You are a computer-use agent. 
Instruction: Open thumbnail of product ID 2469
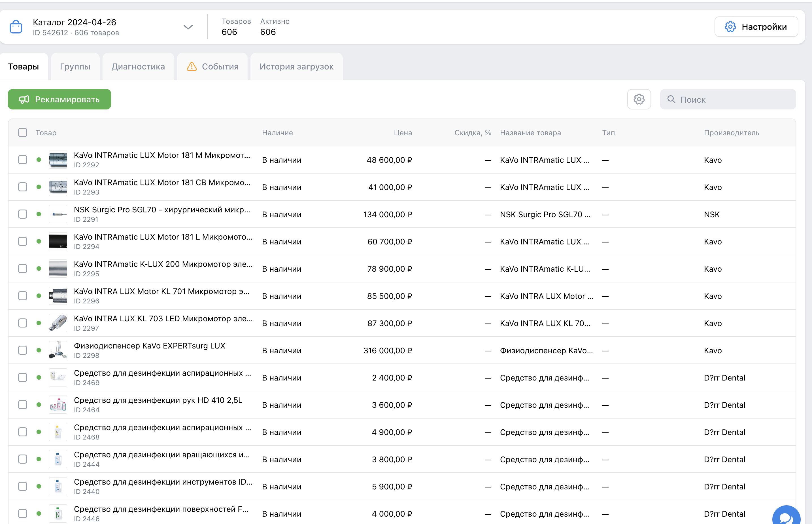(58, 377)
